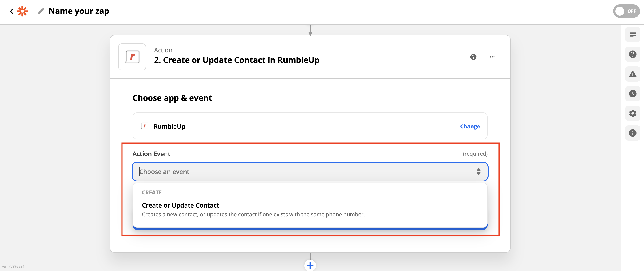The height and width of the screenshot is (271, 644).
Task: Go back using the left chevron
Action: (x=11, y=11)
